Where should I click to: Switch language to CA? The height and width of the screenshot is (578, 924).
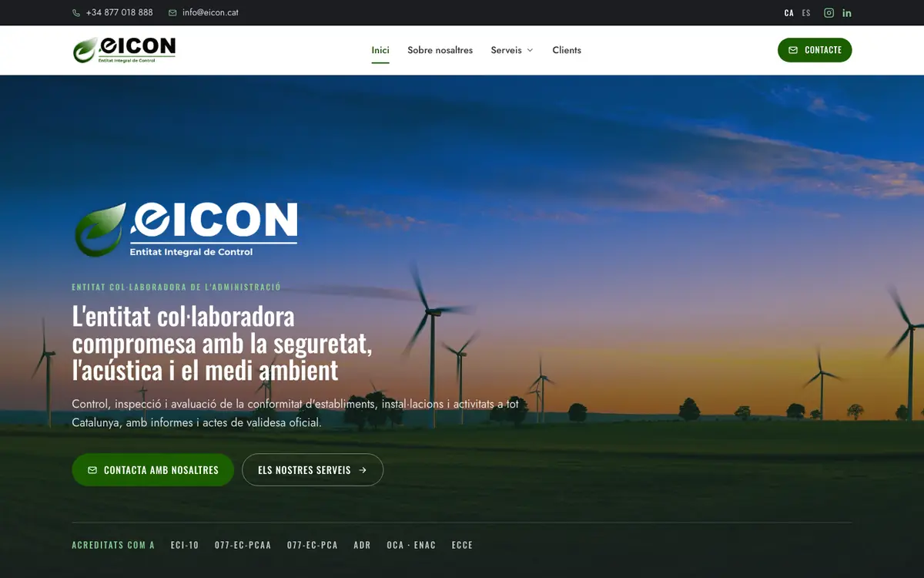789,13
